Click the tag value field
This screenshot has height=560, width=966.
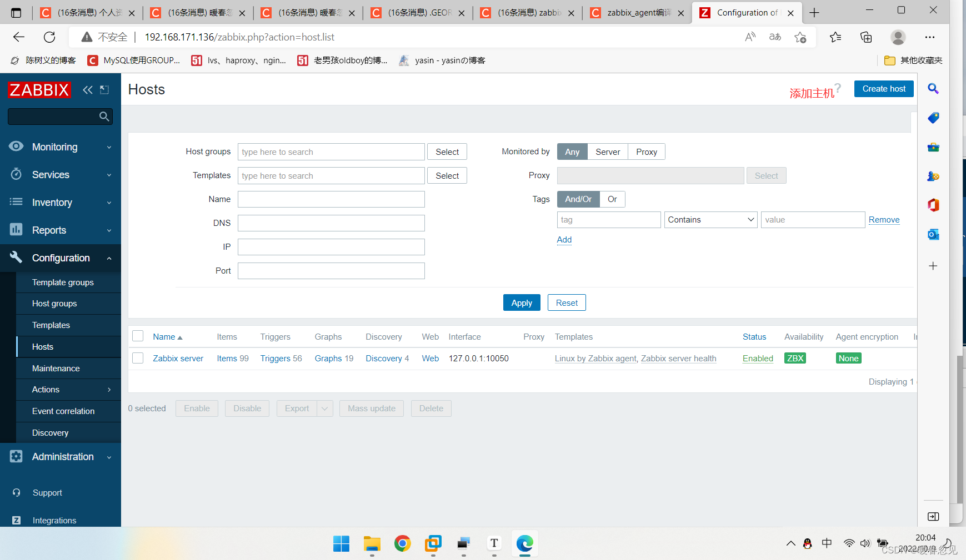813,220
